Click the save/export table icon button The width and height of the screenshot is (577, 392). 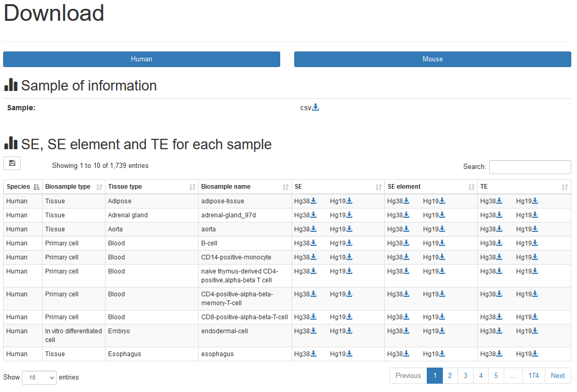[x=12, y=163]
